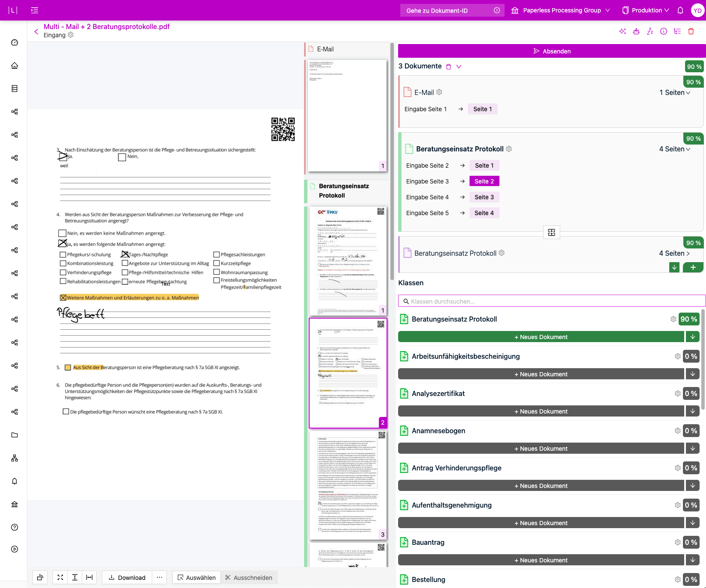Click the thumbnail list scrollbar
Image resolution: width=706 pixels, height=588 pixels.
click(392, 163)
